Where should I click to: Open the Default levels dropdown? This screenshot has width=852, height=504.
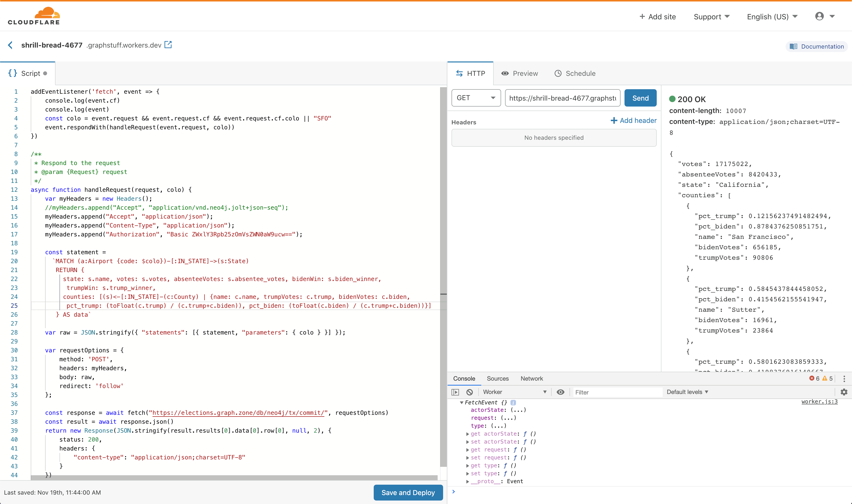click(x=687, y=392)
